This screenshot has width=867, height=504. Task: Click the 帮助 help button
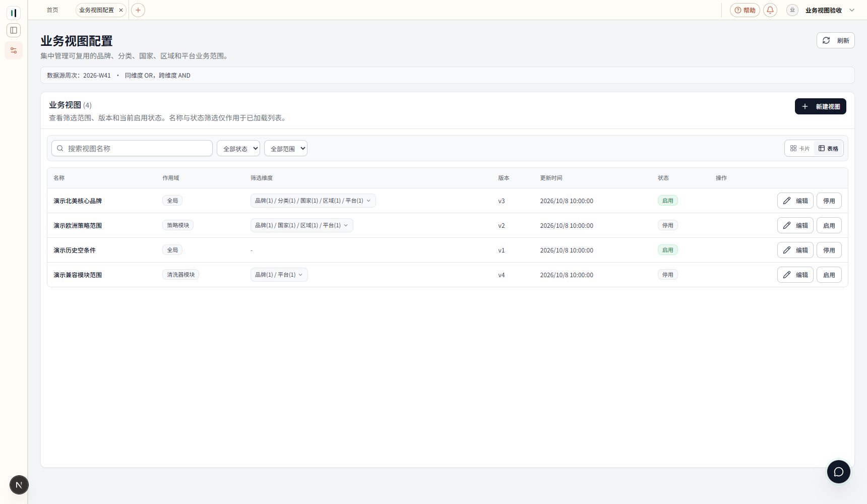[745, 10]
